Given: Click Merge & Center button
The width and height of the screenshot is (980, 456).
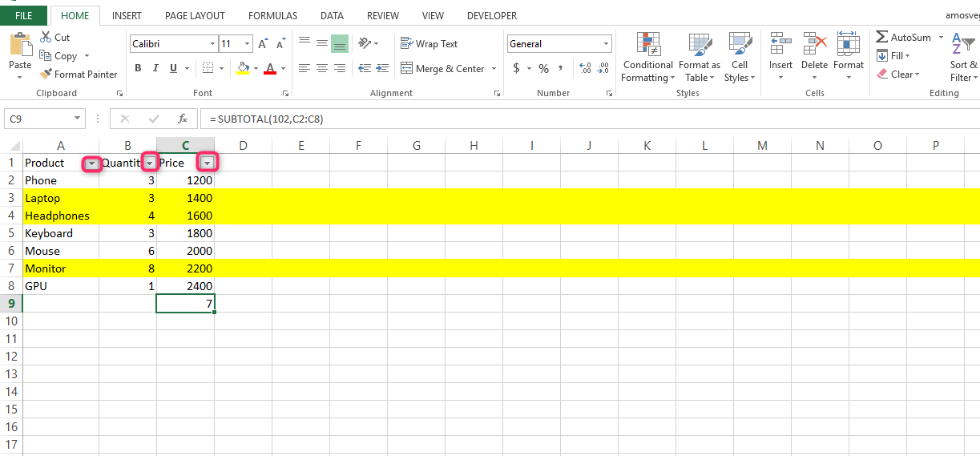Looking at the screenshot, I should (443, 69).
